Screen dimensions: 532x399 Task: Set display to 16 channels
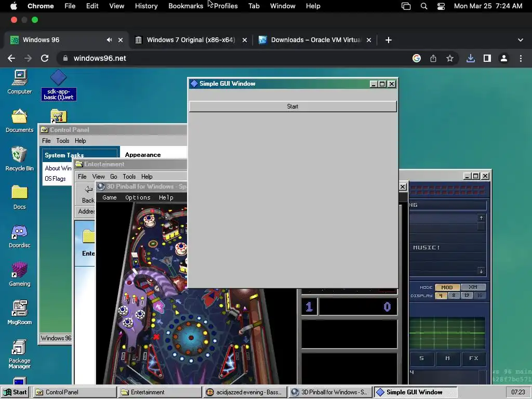pos(480,296)
